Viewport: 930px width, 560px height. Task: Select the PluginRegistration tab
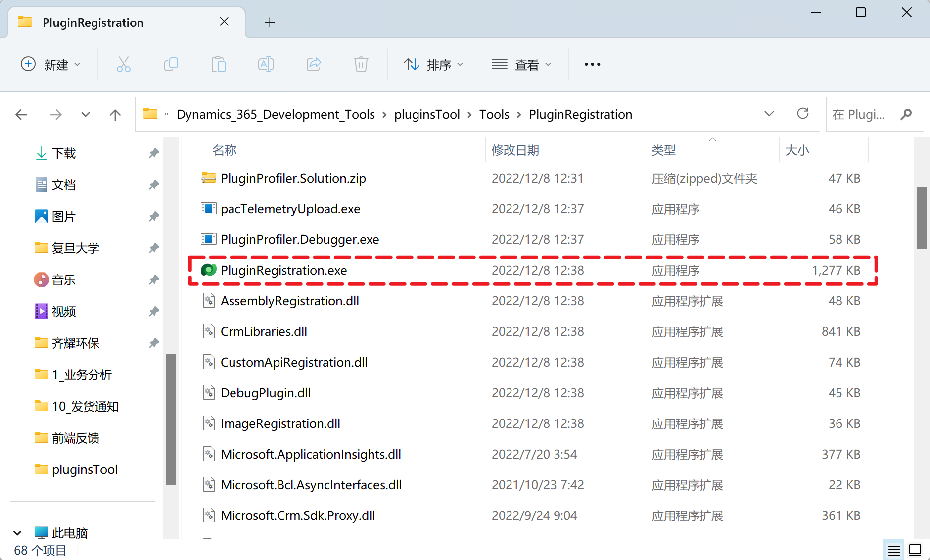pos(92,22)
